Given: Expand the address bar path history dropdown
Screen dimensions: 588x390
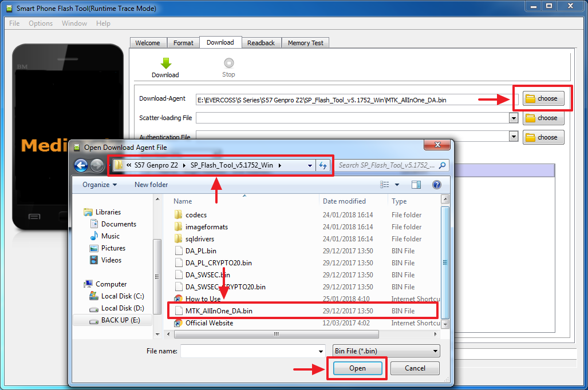Looking at the screenshot, I should pos(310,165).
